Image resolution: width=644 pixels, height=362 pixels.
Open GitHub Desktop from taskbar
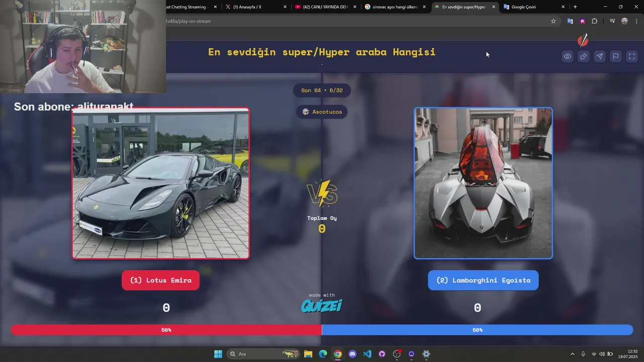pyautogui.click(x=382, y=354)
